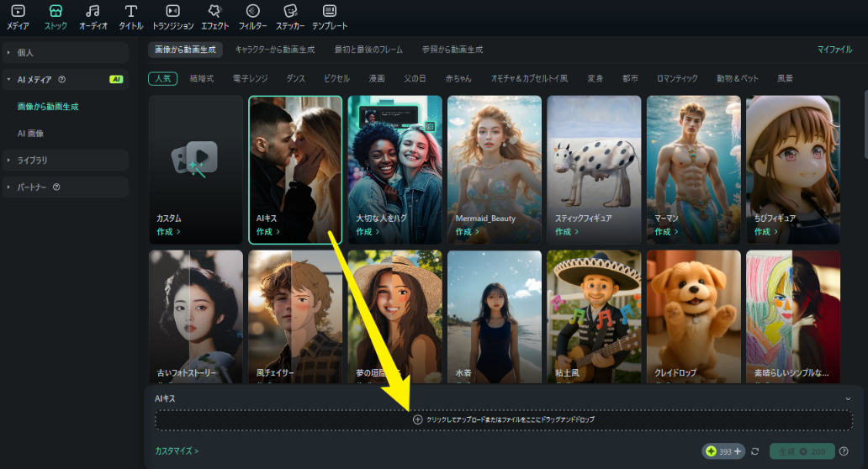Open the ちびフィギュア template thumbnail
Image resolution: width=868 pixels, height=469 pixels.
(x=793, y=170)
